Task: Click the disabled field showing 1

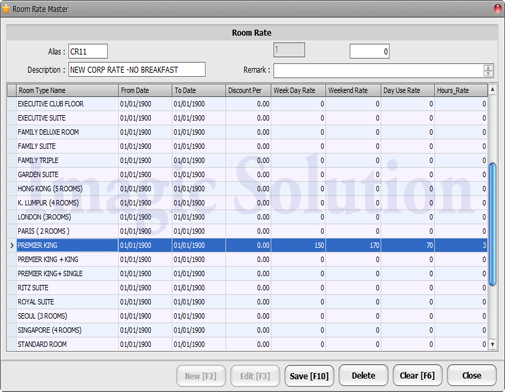Action: click(289, 50)
